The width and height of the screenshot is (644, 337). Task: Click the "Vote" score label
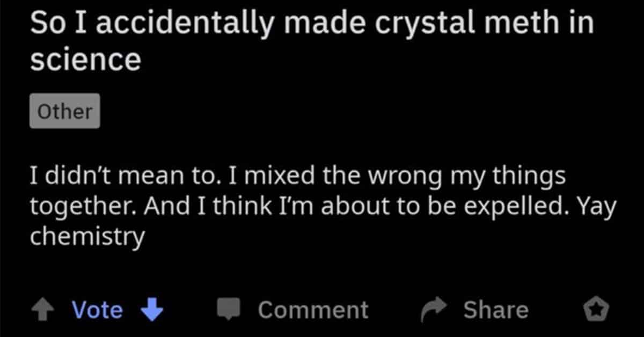click(97, 310)
